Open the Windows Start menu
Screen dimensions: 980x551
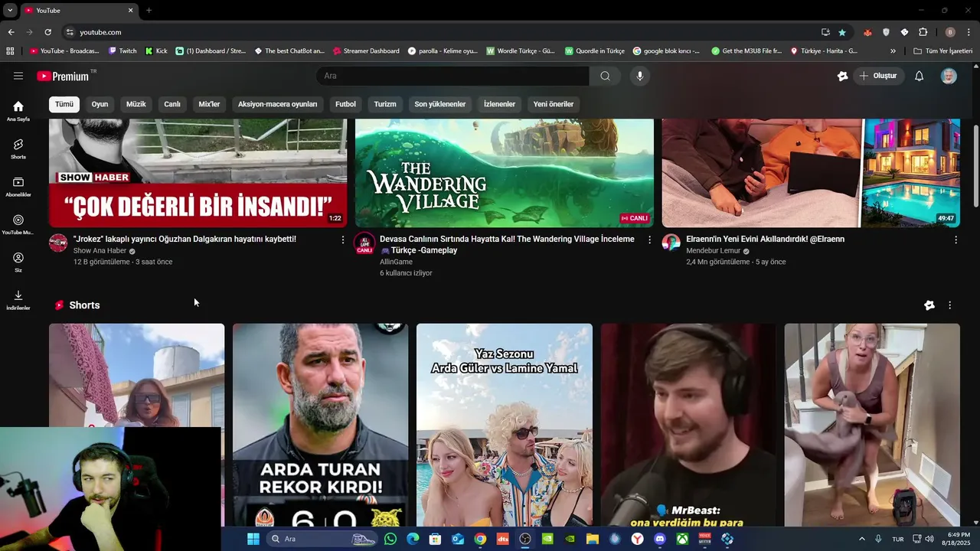[253, 539]
